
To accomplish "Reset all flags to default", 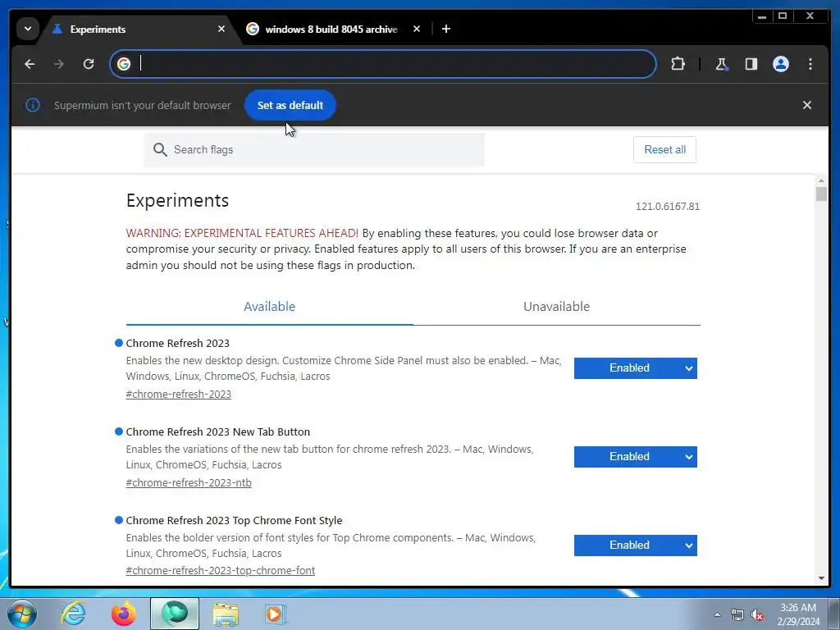I will pos(664,149).
